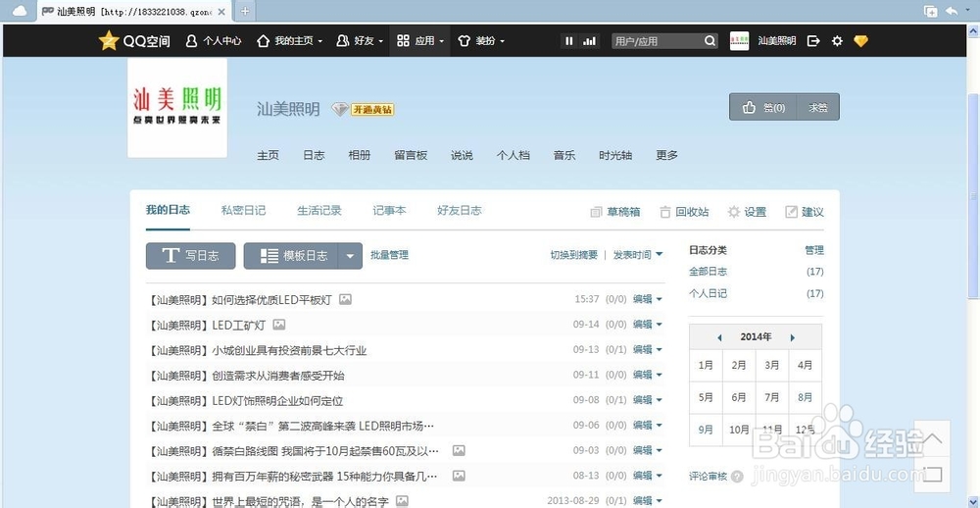Viewport: 980px width, 508px height.
Task: Switch to 好友日志 tab
Action: [x=460, y=210]
